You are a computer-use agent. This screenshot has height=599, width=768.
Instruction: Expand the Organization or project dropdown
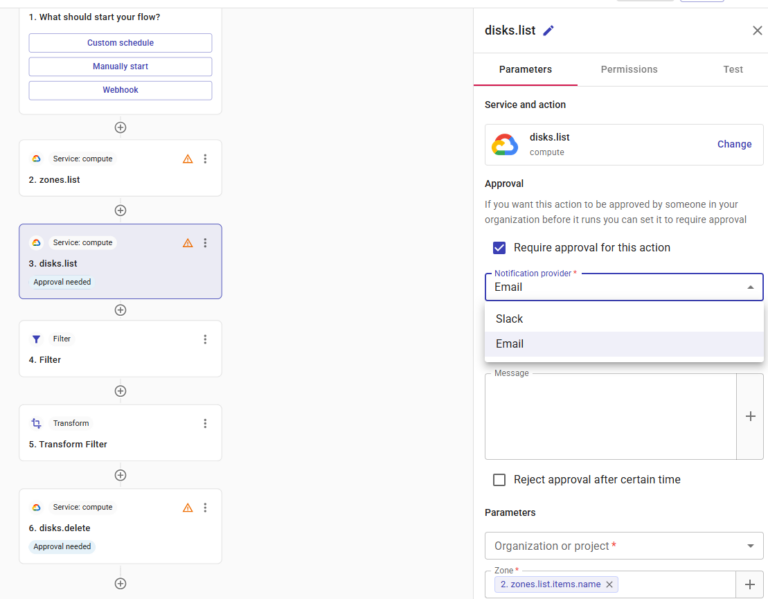coord(750,546)
